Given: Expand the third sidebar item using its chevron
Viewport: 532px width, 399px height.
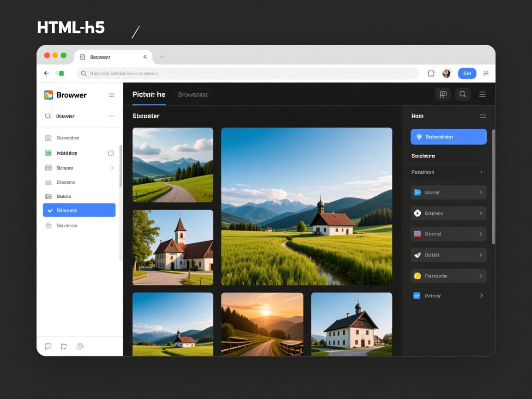Looking at the screenshot, I should tap(112, 168).
